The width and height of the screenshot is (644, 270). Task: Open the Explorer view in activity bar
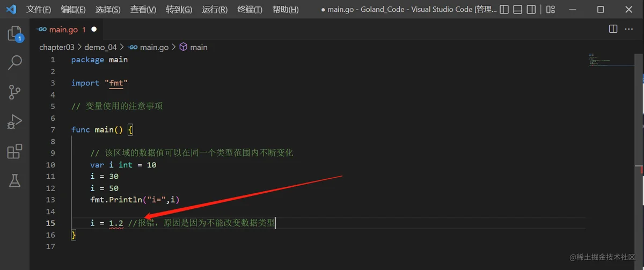click(x=14, y=34)
